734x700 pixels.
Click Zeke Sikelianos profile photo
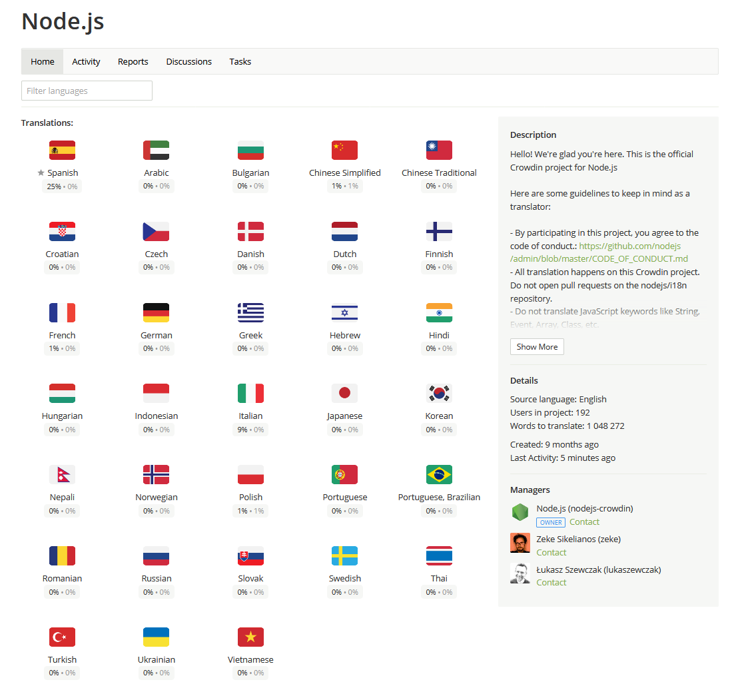tap(520, 543)
